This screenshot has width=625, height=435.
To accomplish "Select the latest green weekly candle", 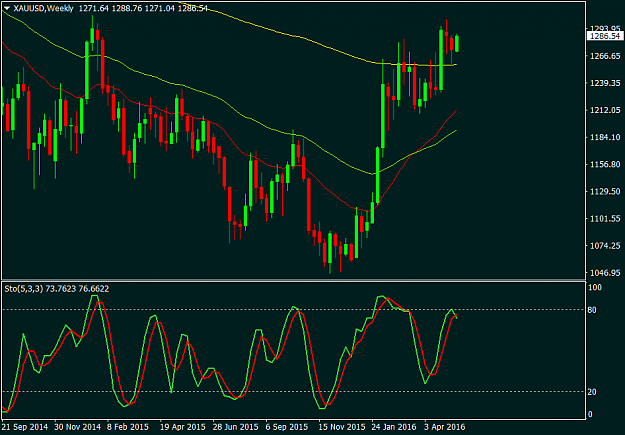I will tap(457, 43).
